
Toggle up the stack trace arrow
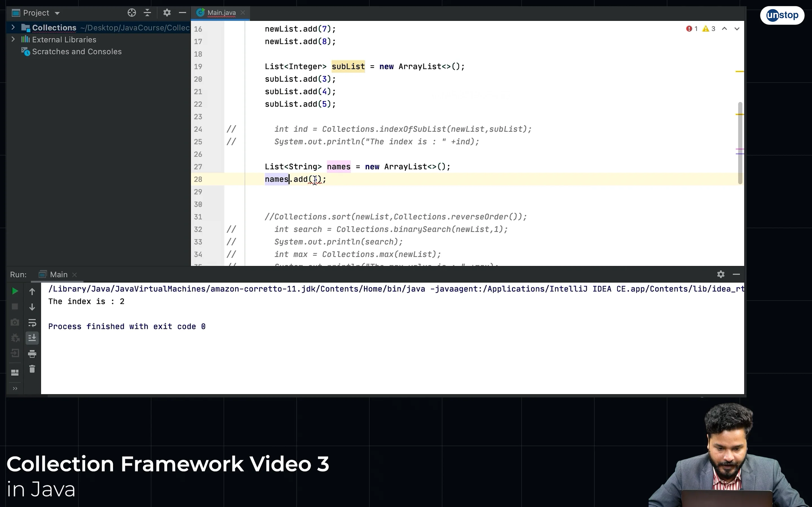pos(32,291)
